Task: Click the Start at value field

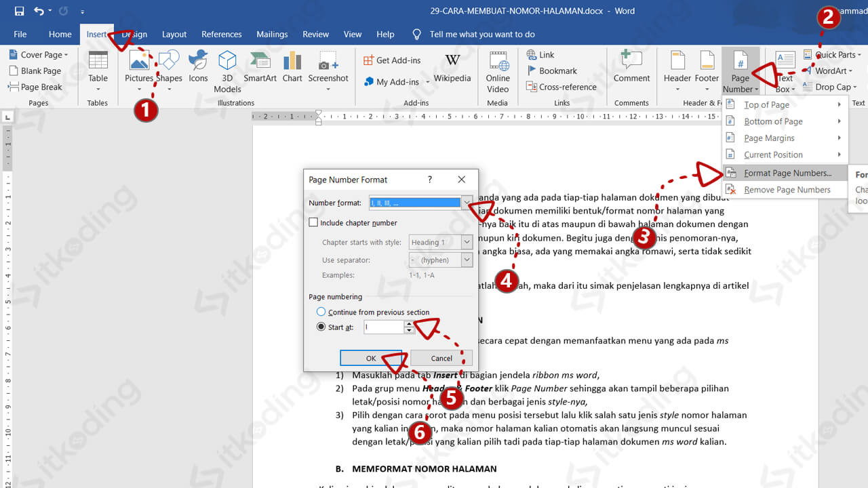Action: click(384, 327)
